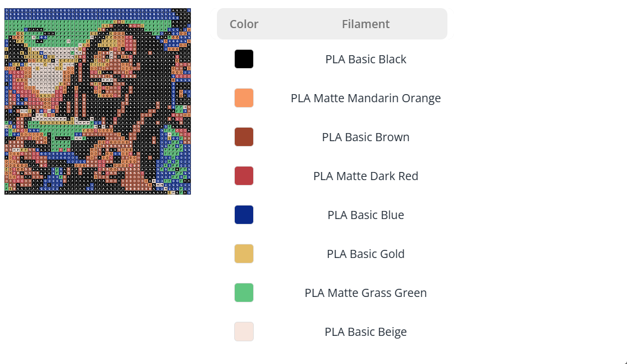This screenshot has height=364, width=627.
Task: Click the PLA Matte Dark Red swatch
Action: pos(243,176)
